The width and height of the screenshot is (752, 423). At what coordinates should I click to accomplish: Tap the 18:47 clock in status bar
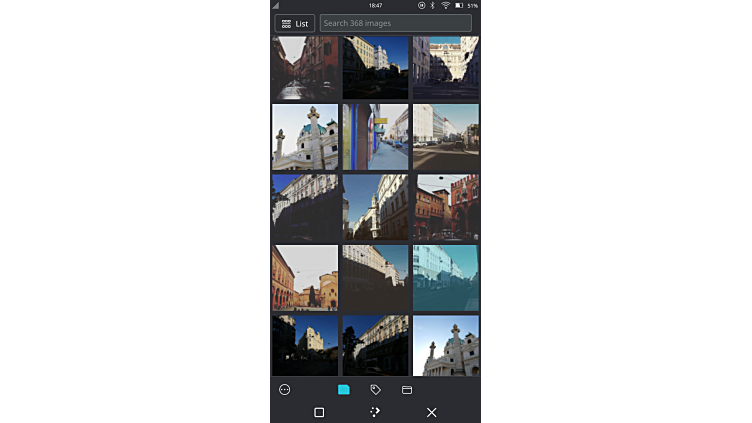click(x=375, y=5)
